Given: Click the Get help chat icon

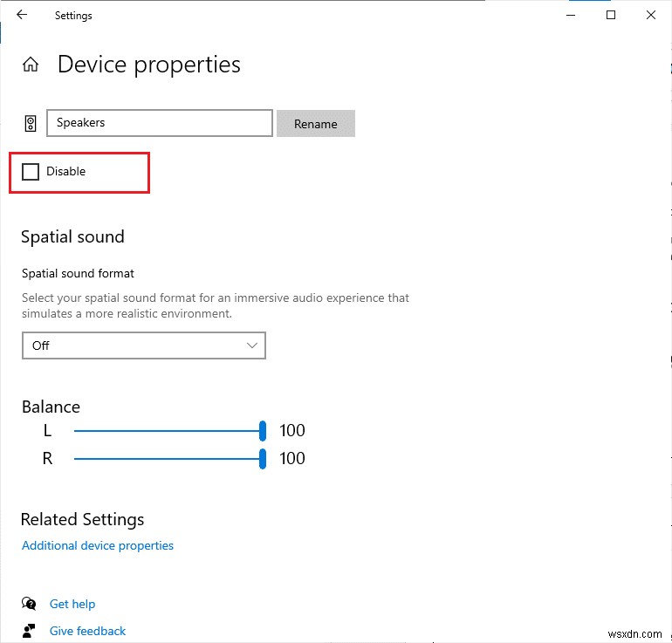Looking at the screenshot, I should [30, 604].
